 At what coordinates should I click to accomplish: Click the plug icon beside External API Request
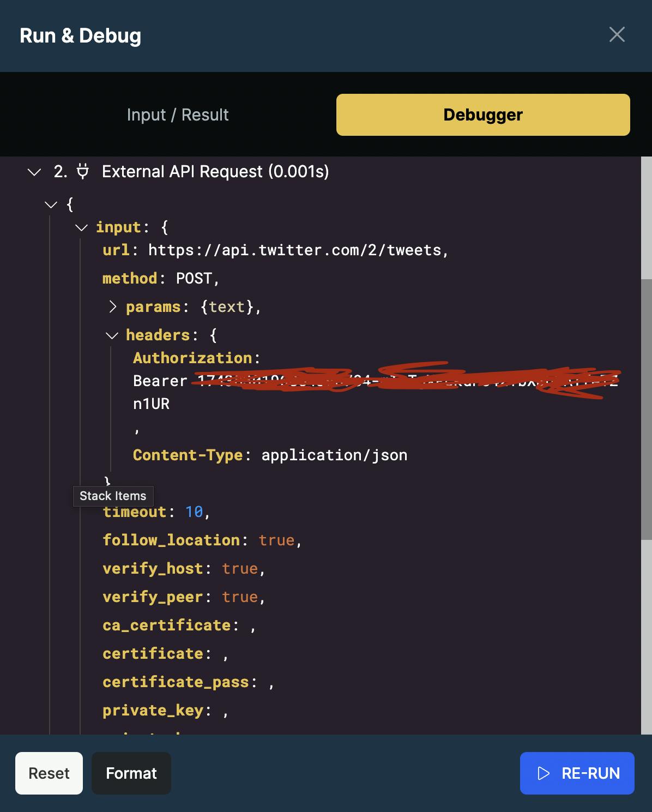(x=82, y=171)
